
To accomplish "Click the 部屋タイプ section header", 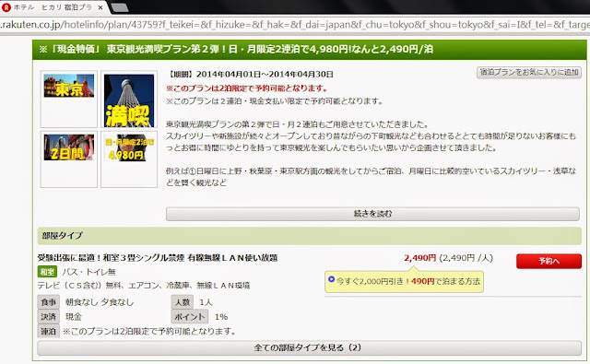I will click(310, 236).
